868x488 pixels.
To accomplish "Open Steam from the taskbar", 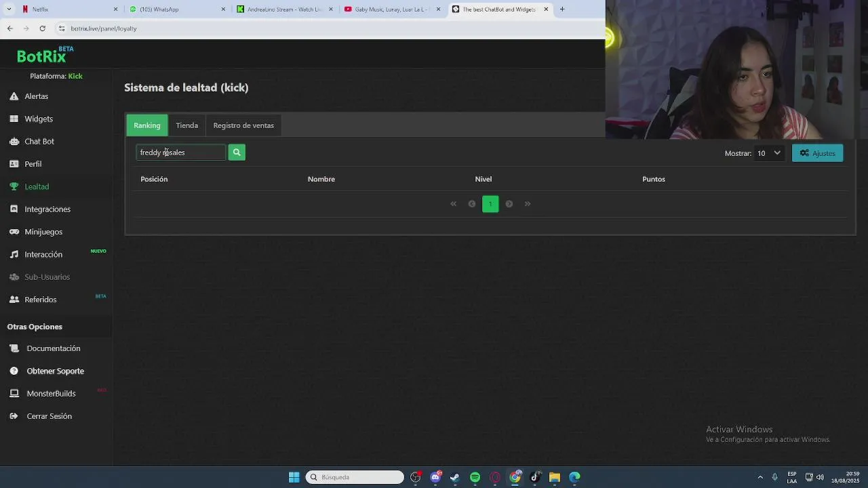I will click(x=455, y=477).
